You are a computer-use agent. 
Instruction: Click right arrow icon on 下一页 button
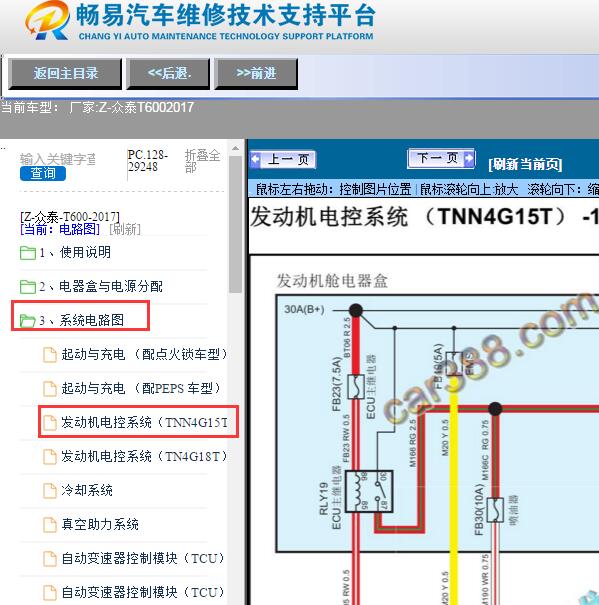click(x=469, y=158)
